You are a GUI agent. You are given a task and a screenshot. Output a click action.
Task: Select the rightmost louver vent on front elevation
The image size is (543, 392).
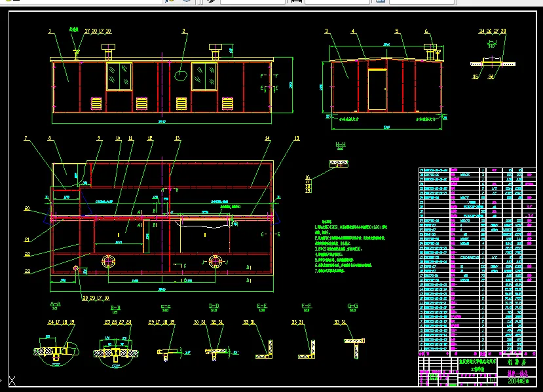(x=227, y=103)
